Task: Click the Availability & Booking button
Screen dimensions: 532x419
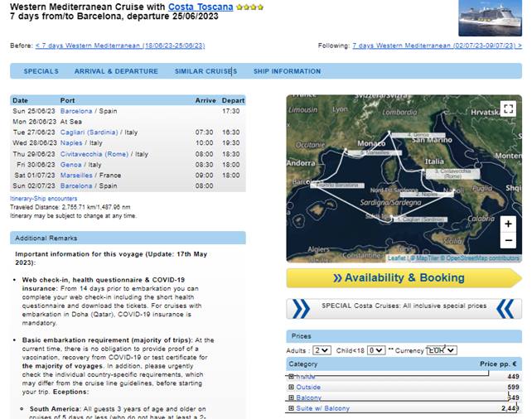Action: [x=404, y=278]
